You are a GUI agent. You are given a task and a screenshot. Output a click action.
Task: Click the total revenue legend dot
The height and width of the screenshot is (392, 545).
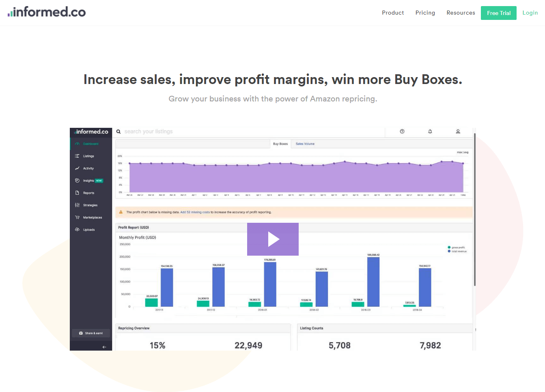[449, 251]
